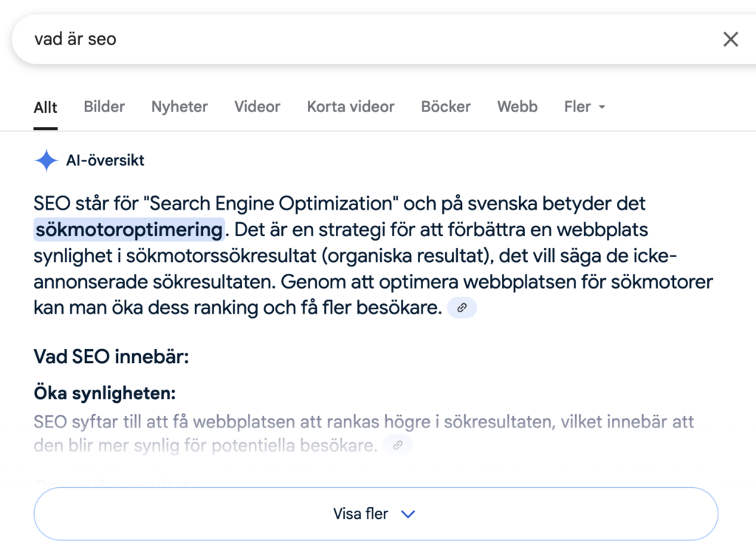Switch to the Bilder tab

pos(104,106)
